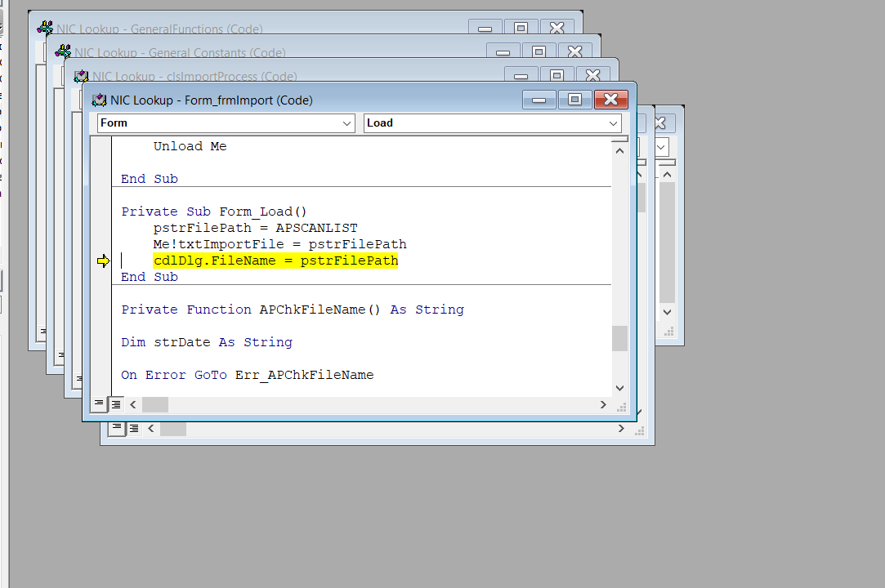The height and width of the screenshot is (588, 885).
Task: Click Full Module View icon in window behind Form_frmImport
Action: tap(134, 428)
